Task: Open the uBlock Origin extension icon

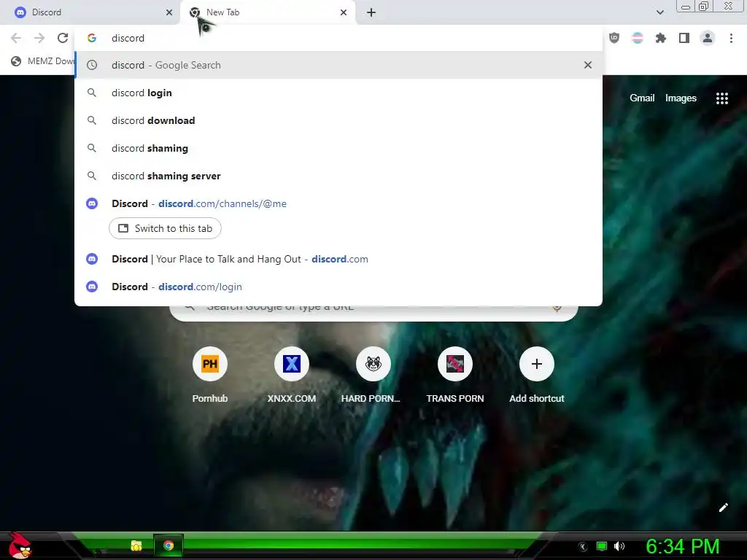Action: pos(614,38)
